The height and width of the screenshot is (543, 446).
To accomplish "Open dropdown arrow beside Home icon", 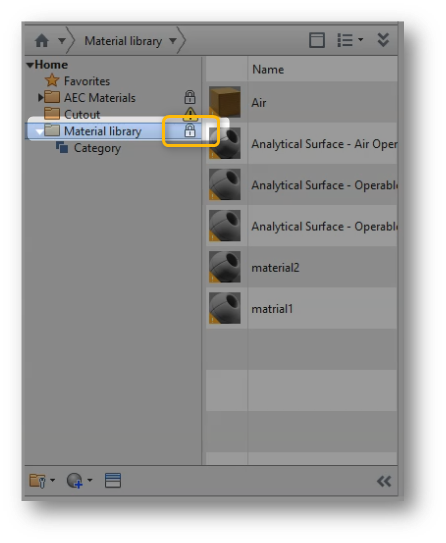I will pyautogui.click(x=62, y=41).
